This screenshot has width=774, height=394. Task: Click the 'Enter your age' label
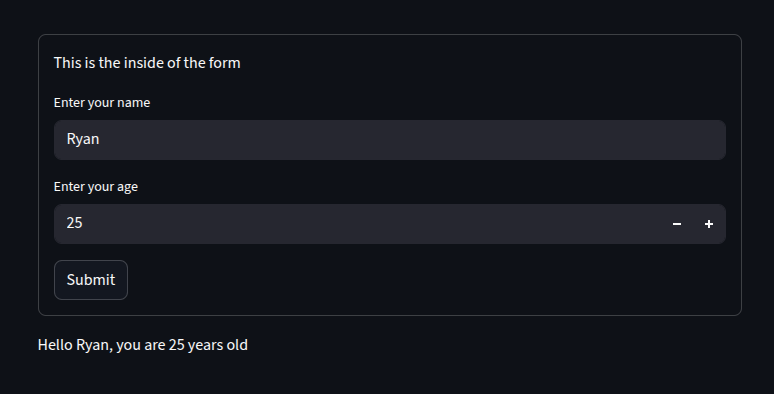pos(96,187)
